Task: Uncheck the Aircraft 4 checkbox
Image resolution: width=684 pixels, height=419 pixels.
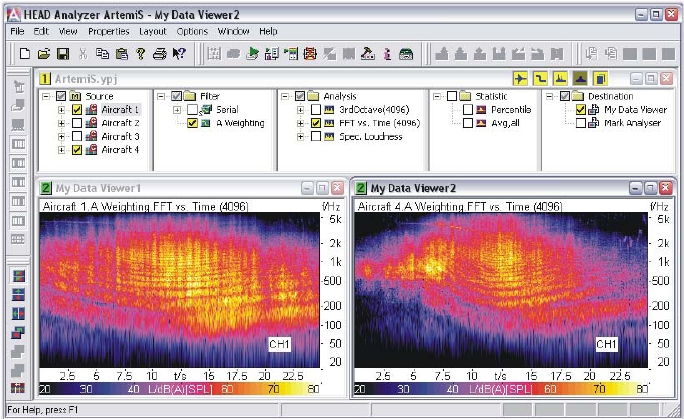Action: [x=77, y=150]
